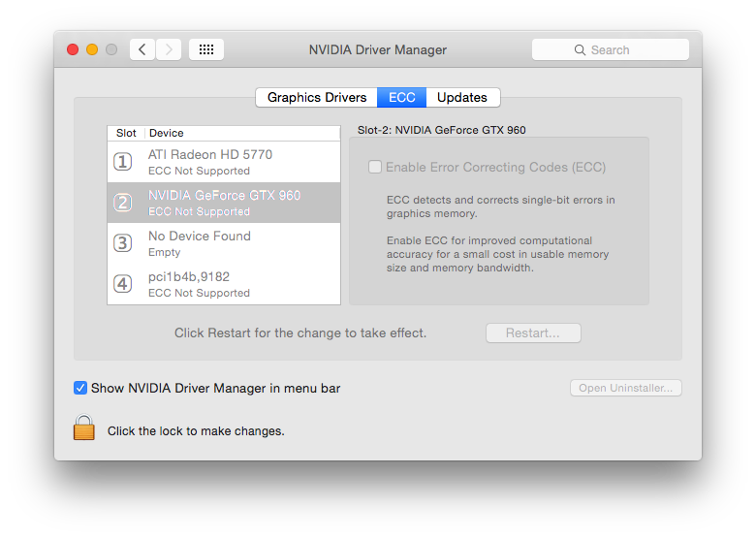Click the Slot column header
The height and width of the screenshot is (538, 756).
pyautogui.click(x=126, y=133)
